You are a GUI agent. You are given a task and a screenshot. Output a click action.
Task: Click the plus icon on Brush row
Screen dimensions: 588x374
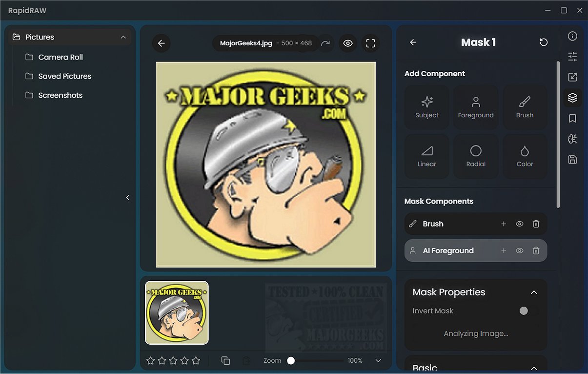pos(504,224)
